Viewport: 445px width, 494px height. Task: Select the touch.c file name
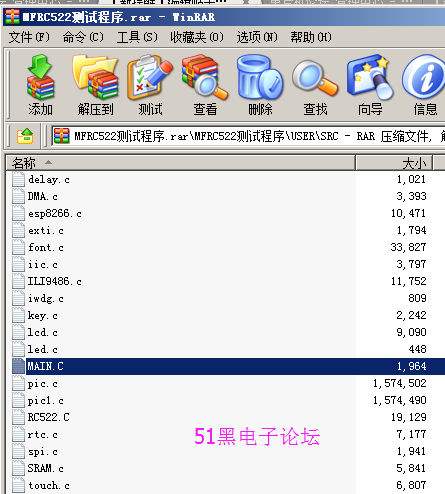(49, 485)
